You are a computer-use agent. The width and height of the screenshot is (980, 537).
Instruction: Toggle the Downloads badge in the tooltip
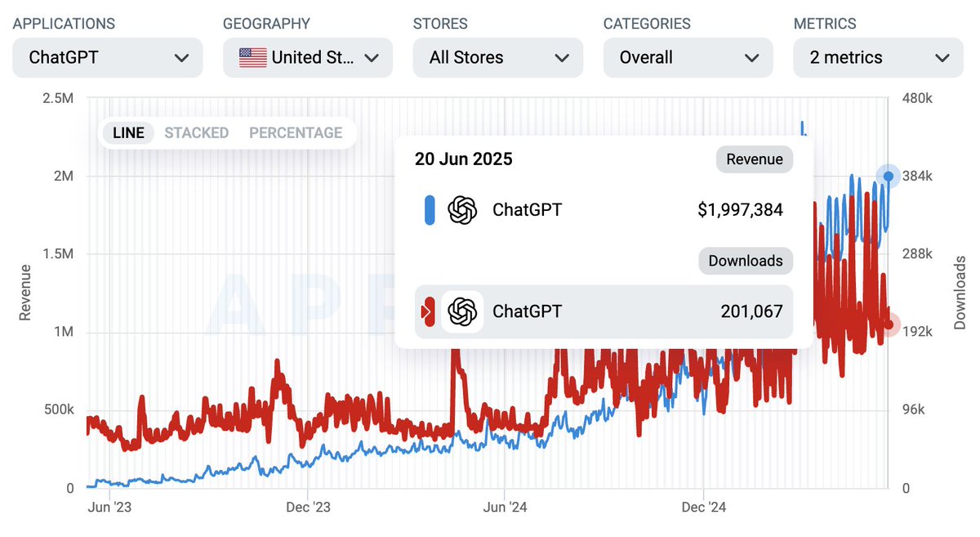pos(745,261)
